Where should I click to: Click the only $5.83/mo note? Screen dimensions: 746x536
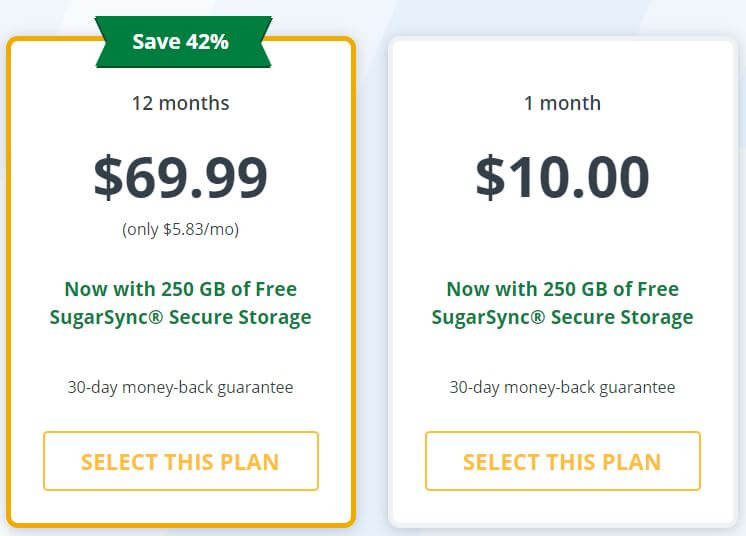pyautogui.click(x=181, y=229)
